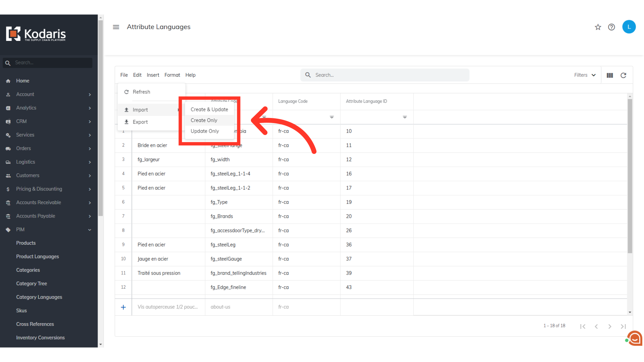
Task: Click the user avatar L icon
Action: (629, 27)
